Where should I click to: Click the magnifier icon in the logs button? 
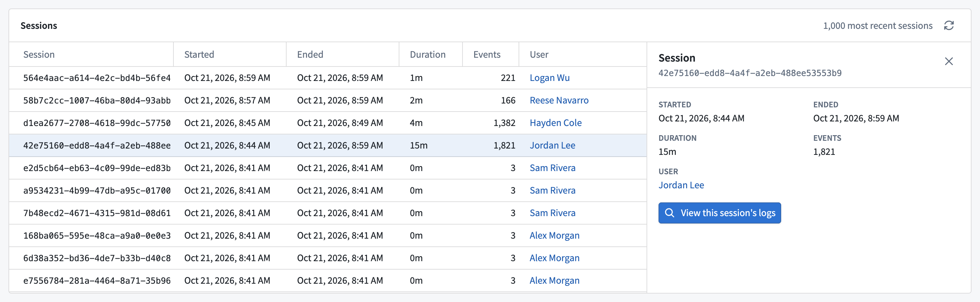coord(669,213)
